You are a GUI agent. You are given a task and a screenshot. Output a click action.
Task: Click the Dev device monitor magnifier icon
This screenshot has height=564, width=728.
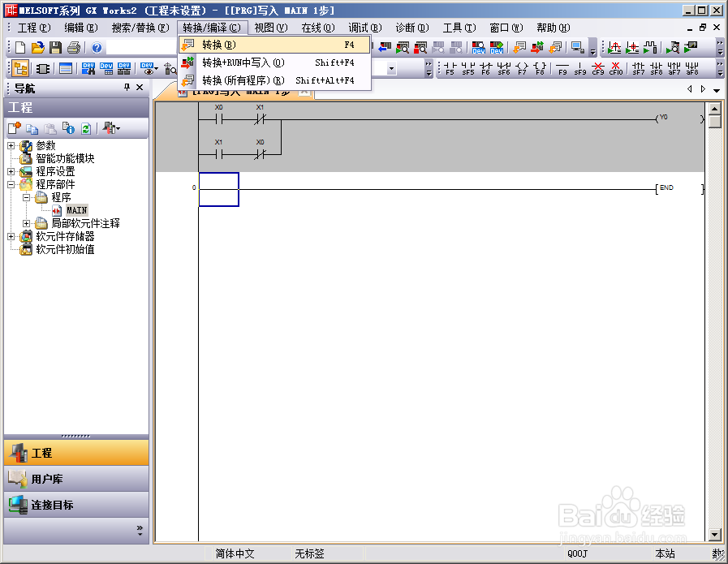point(479,47)
